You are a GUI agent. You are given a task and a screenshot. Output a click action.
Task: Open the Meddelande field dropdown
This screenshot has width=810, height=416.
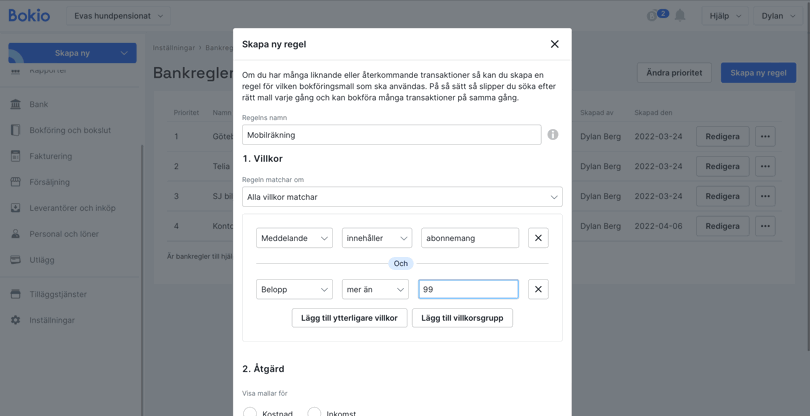tap(294, 238)
